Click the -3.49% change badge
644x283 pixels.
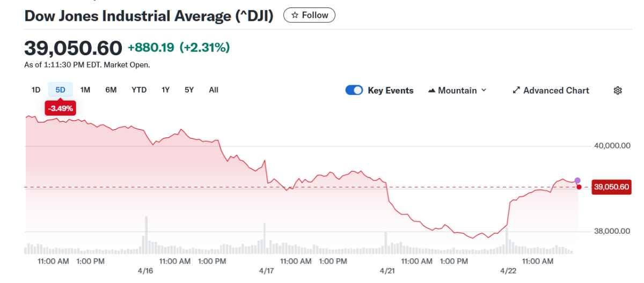click(x=60, y=108)
